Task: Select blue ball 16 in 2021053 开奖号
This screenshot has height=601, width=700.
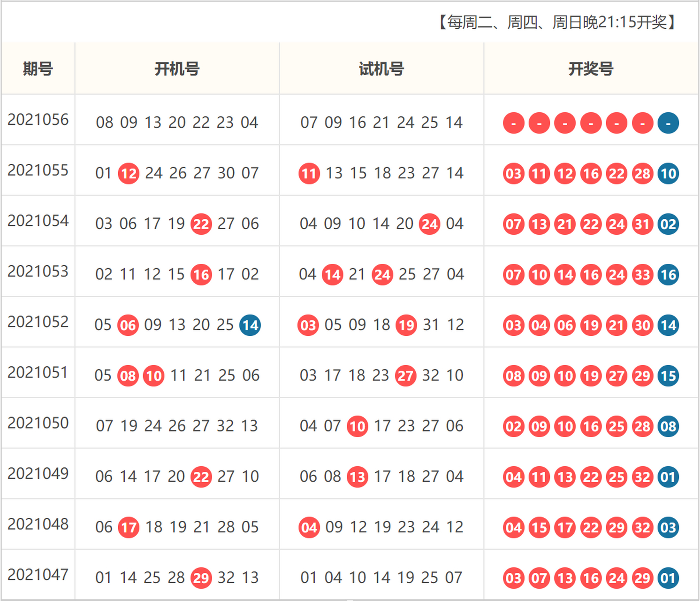Action: click(x=668, y=275)
